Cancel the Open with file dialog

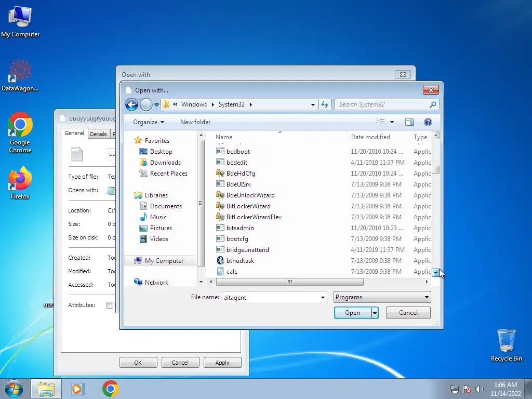pos(408,313)
